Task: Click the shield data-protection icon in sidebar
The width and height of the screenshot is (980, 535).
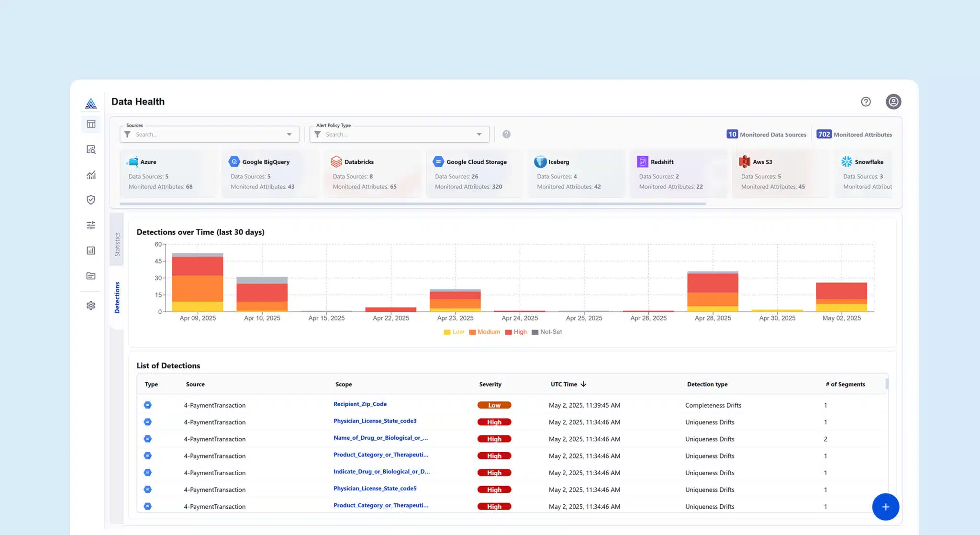Action: click(x=91, y=200)
